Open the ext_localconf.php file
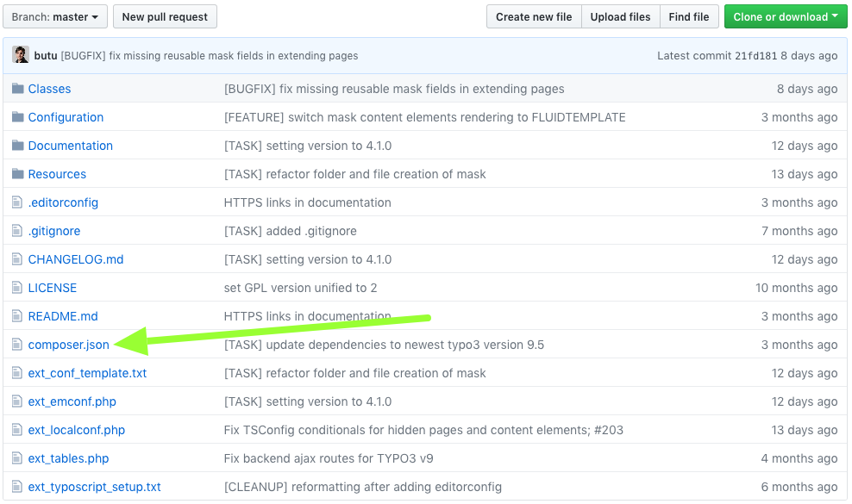The height and width of the screenshot is (504, 852). (77, 430)
